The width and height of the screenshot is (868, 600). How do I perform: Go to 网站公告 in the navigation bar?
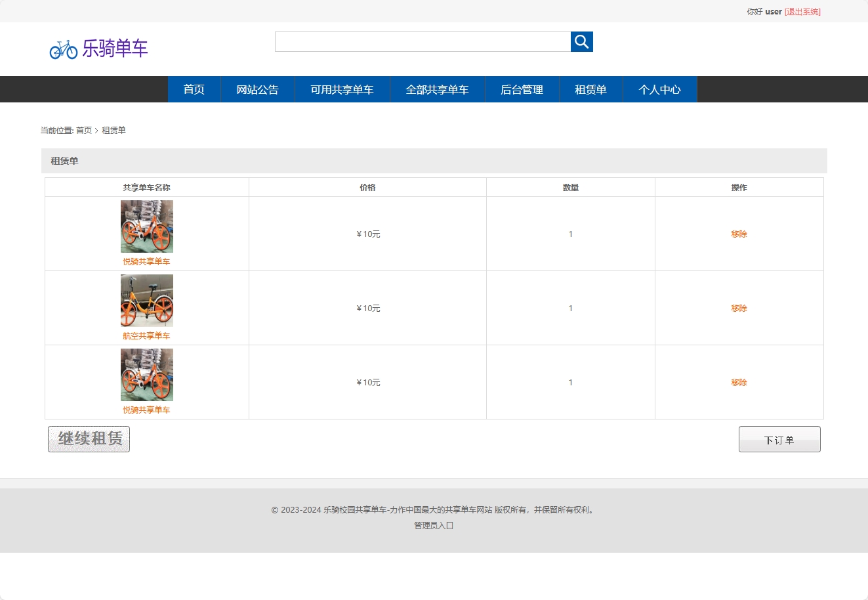[x=257, y=90]
